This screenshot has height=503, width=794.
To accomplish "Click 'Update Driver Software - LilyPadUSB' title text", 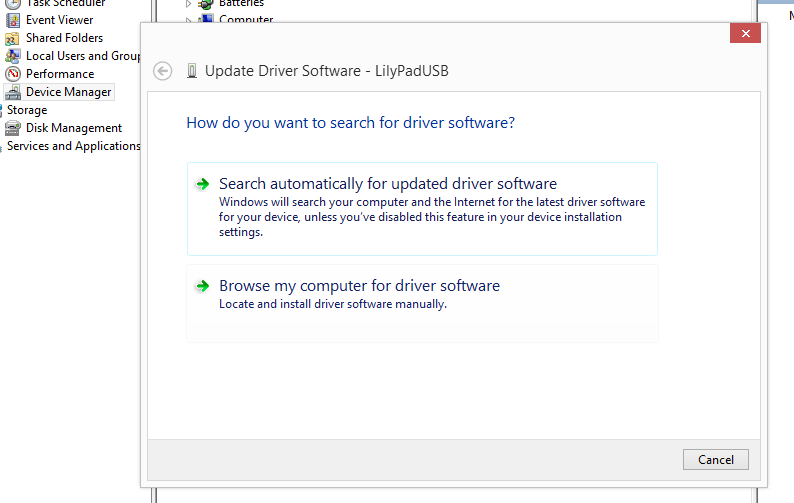I will click(x=327, y=71).
